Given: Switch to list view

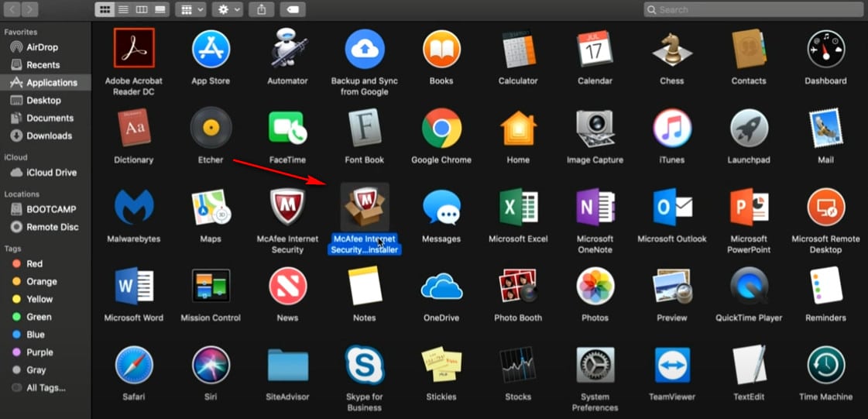Looking at the screenshot, I should point(122,9).
